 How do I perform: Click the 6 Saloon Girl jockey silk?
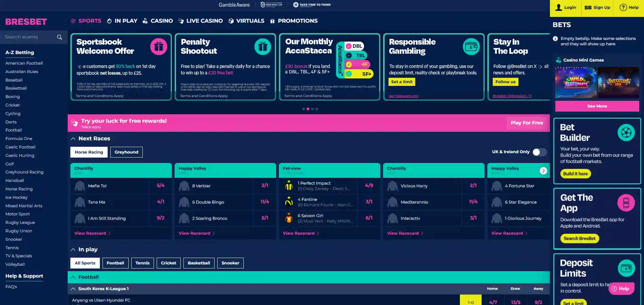[289, 218]
